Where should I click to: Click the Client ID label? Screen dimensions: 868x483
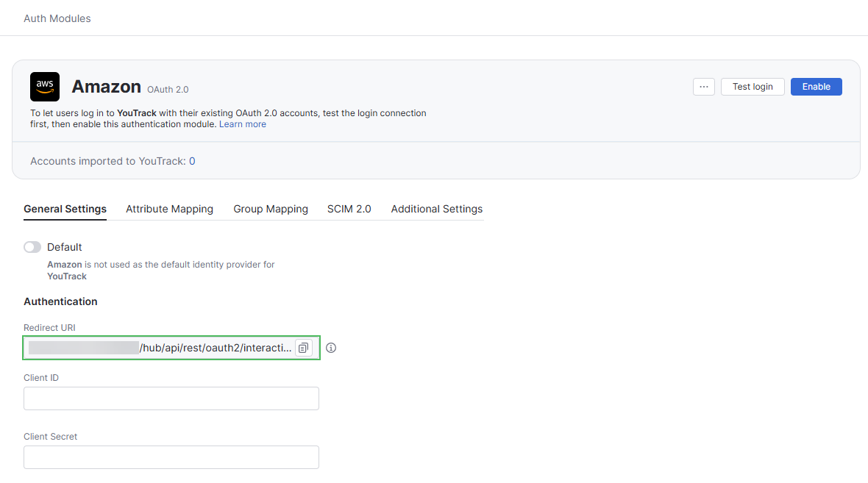click(41, 378)
